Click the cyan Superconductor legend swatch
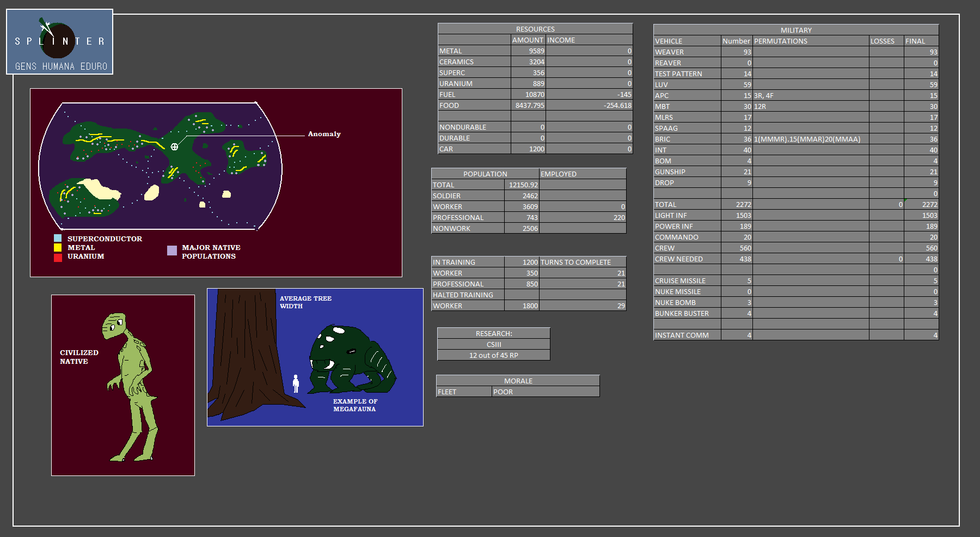 click(x=58, y=239)
